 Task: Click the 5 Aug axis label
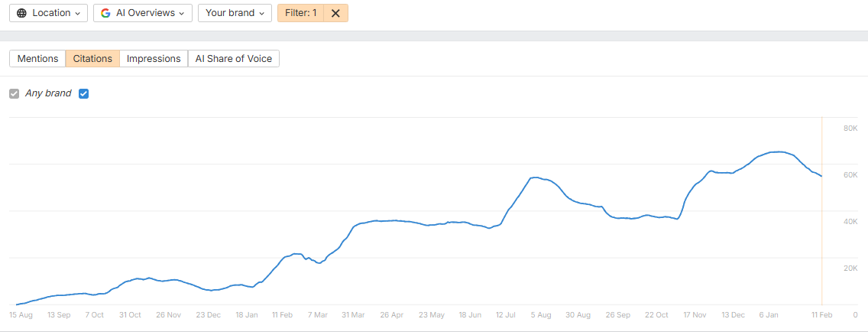tap(541, 315)
